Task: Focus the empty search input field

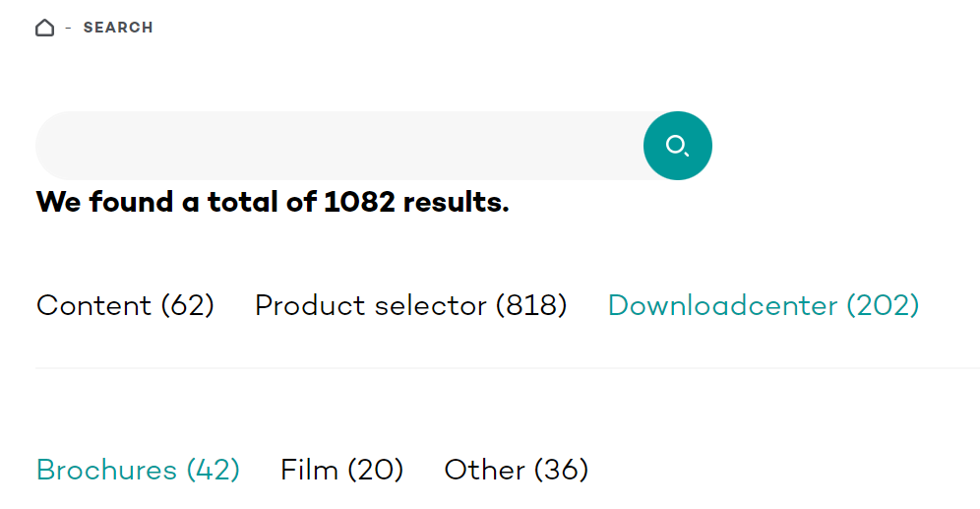Action: coord(339,146)
